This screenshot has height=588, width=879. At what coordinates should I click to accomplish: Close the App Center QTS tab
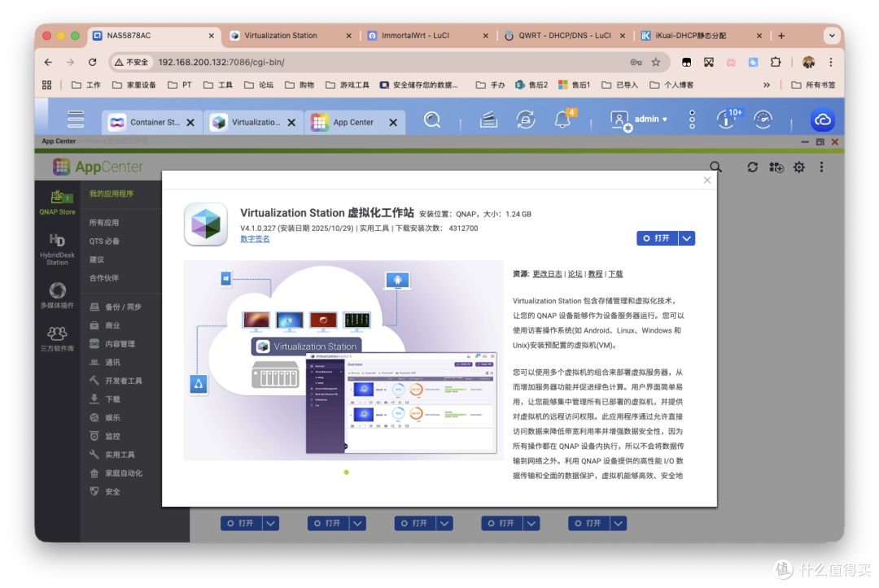(x=394, y=122)
